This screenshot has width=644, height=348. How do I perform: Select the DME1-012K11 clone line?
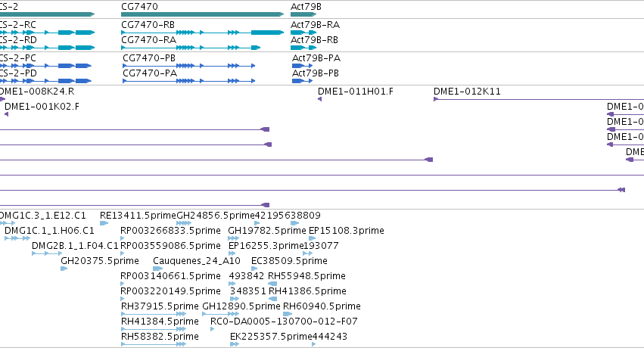(x=539, y=99)
